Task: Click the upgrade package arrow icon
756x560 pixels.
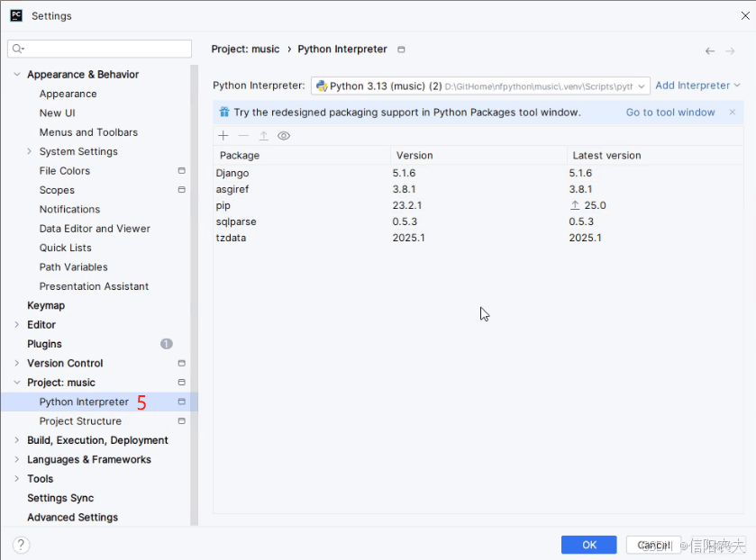Action: (264, 136)
